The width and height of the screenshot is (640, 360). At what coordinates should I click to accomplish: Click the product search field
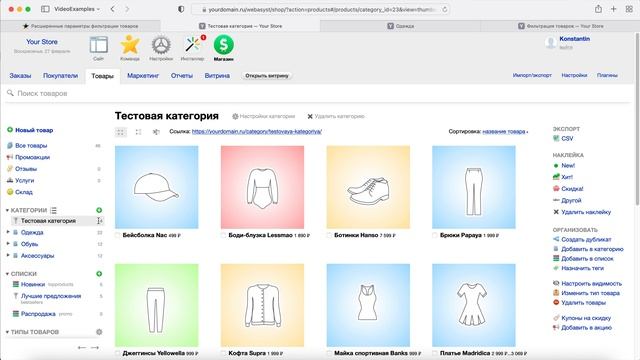pos(318,93)
